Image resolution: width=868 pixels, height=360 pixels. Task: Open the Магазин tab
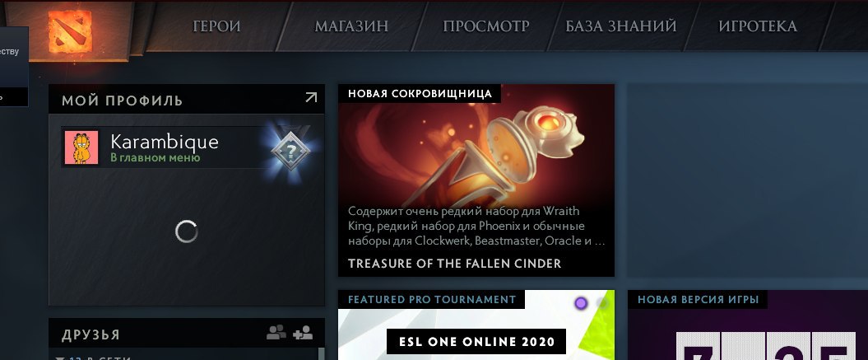tap(351, 26)
